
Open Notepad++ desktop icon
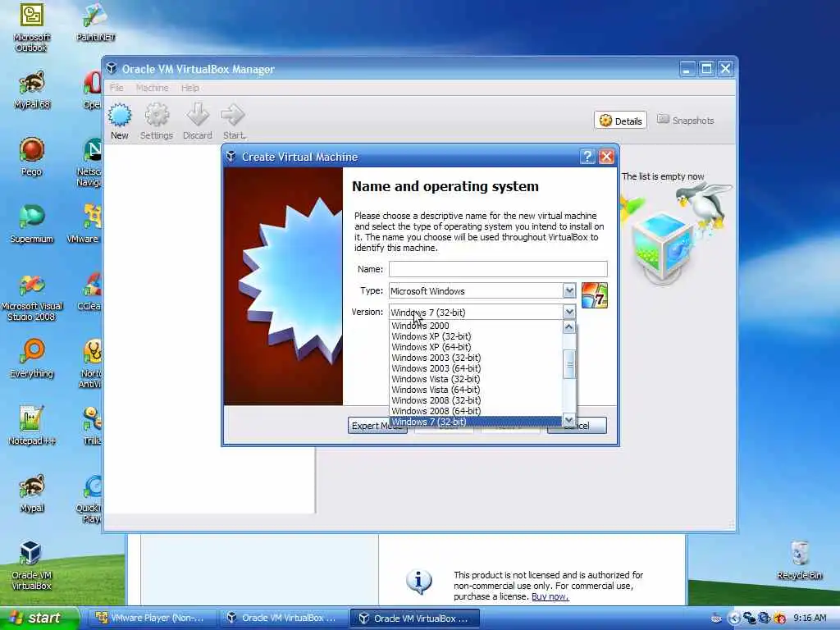click(x=32, y=426)
